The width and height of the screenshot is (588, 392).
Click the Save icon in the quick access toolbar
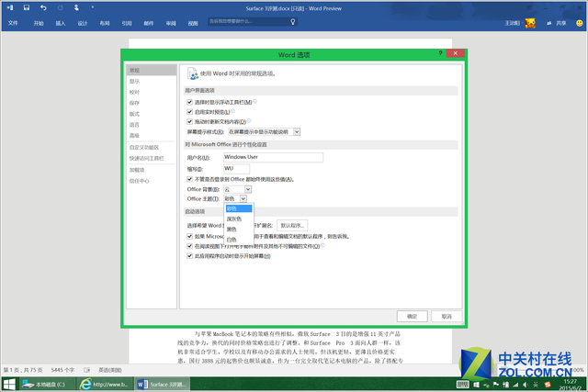click(x=27, y=7)
